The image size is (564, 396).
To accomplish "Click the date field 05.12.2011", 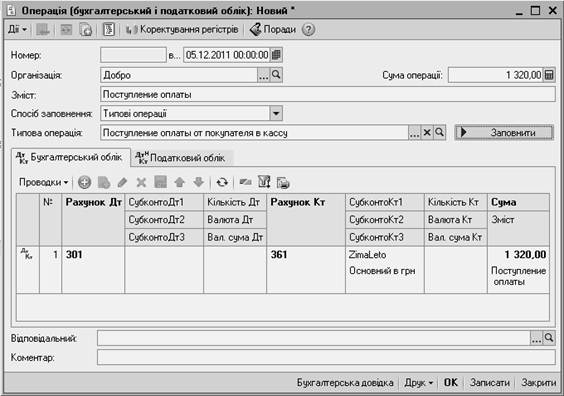I will pos(227,55).
